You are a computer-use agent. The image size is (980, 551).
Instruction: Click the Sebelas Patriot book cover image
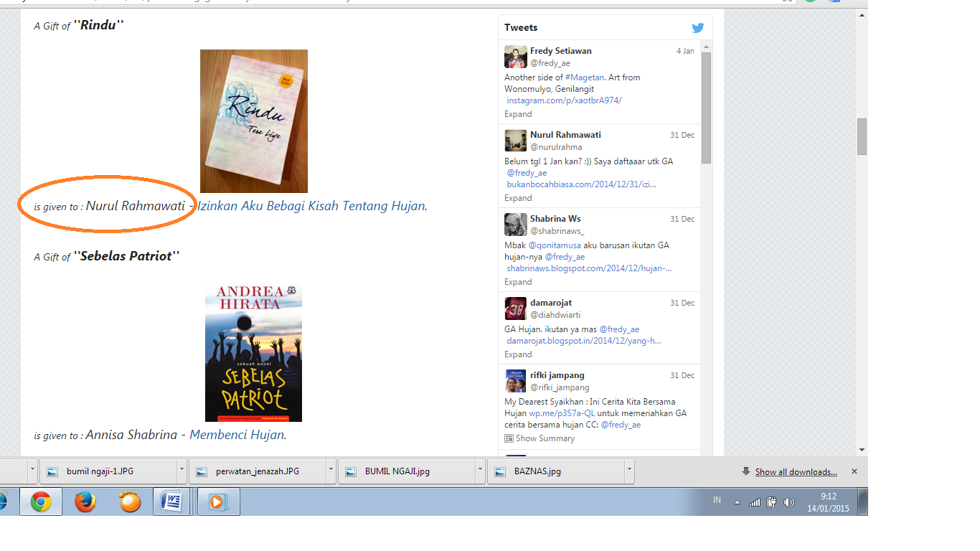[x=253, y=354]
